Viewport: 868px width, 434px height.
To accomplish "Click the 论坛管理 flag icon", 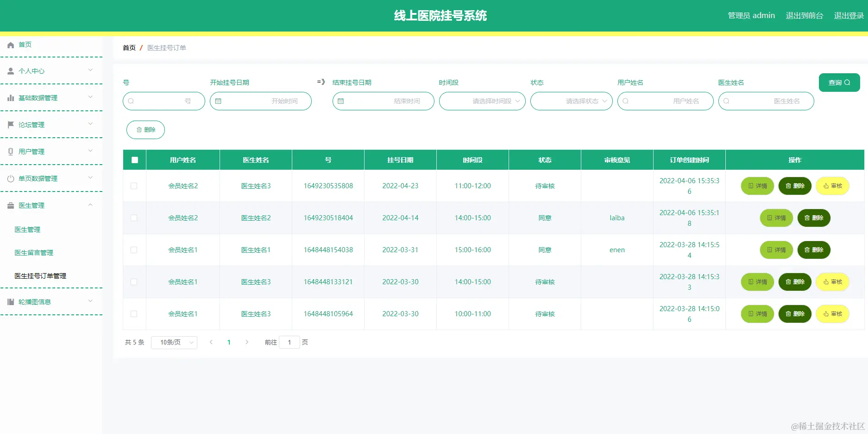I will (10, 124).
